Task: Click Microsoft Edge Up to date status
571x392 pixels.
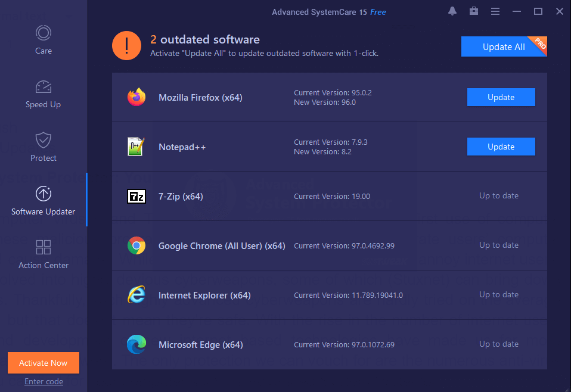Action: click(499, 344)
